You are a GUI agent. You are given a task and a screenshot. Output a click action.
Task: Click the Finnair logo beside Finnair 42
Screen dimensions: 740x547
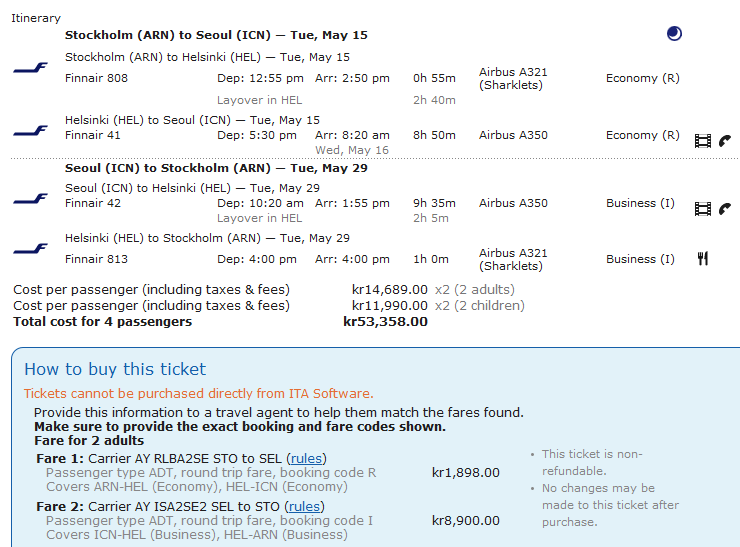tap(30, 198)
